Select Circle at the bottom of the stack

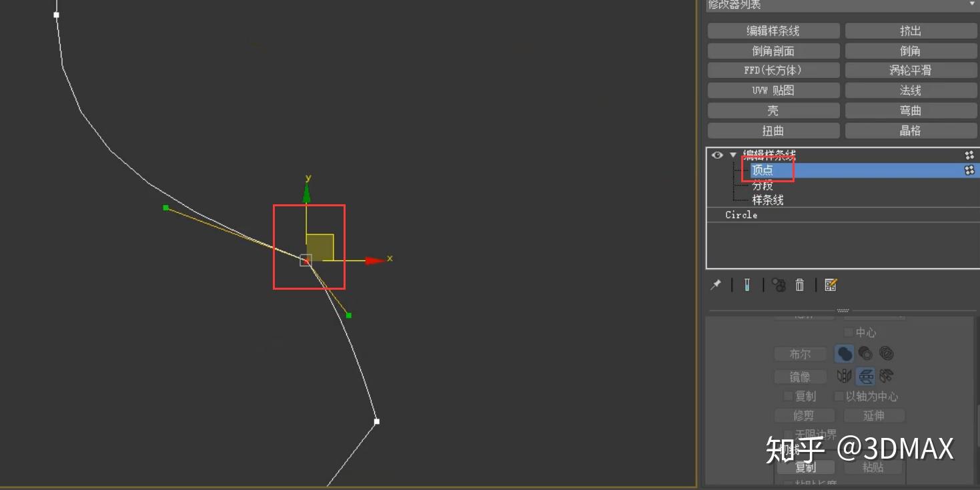(741, 215)
